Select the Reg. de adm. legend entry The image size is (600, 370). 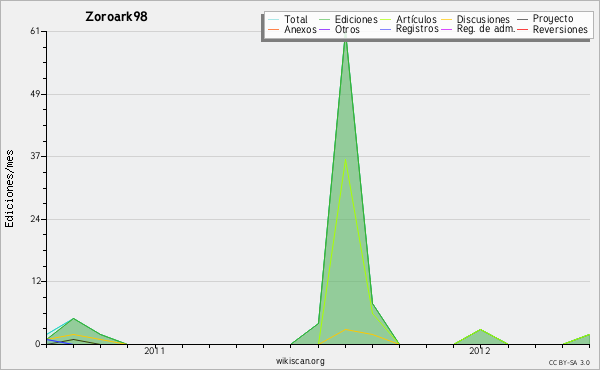click(x=486, y=29)
